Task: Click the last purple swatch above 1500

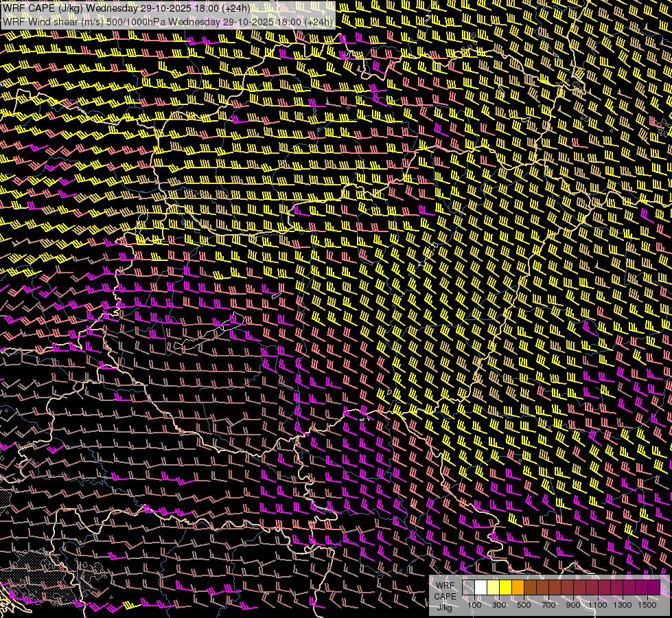Action: click(654, 587)
